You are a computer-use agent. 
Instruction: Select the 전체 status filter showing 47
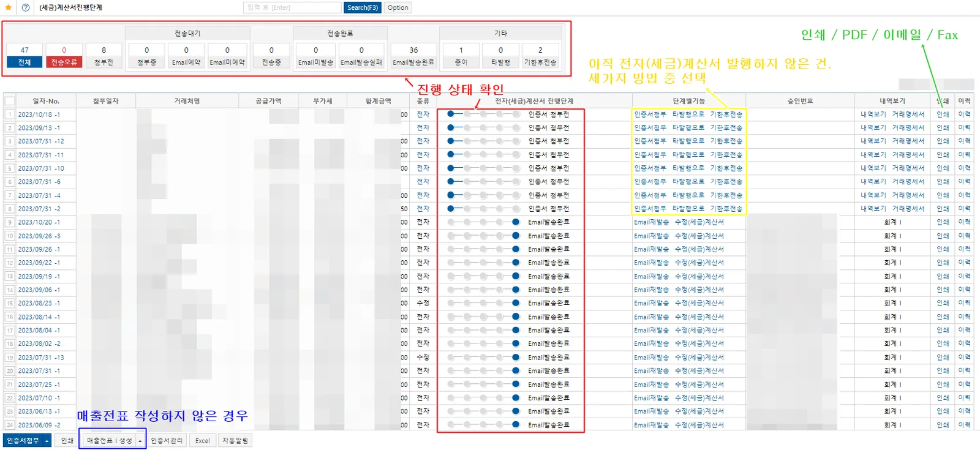pyautogui.click(x=24, y=56)
